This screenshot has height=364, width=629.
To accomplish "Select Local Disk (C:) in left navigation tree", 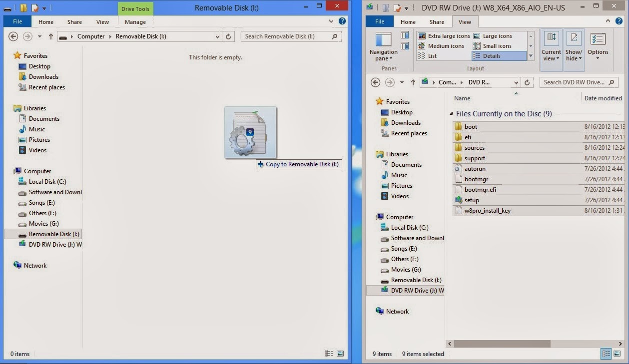I will tap(47, 182).
